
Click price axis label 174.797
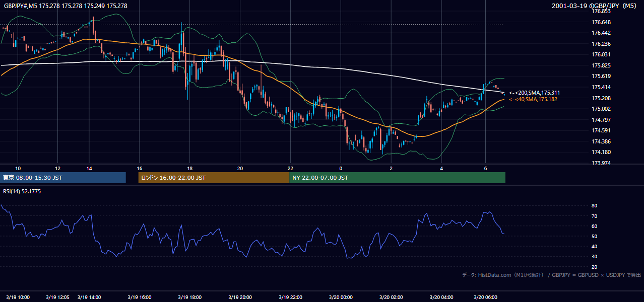click(x=601, y=120)
